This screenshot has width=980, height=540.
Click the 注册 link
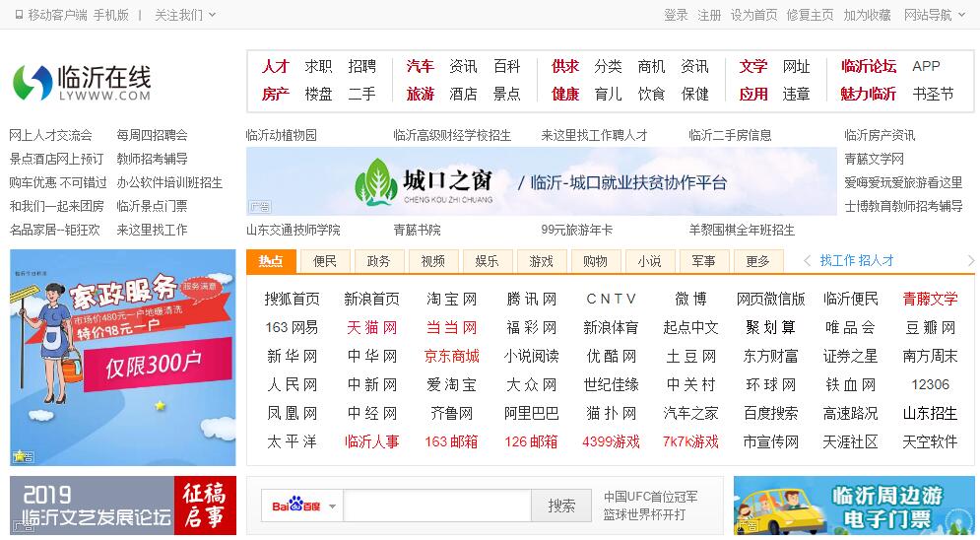pyautogui.click(x=709, y=15)
